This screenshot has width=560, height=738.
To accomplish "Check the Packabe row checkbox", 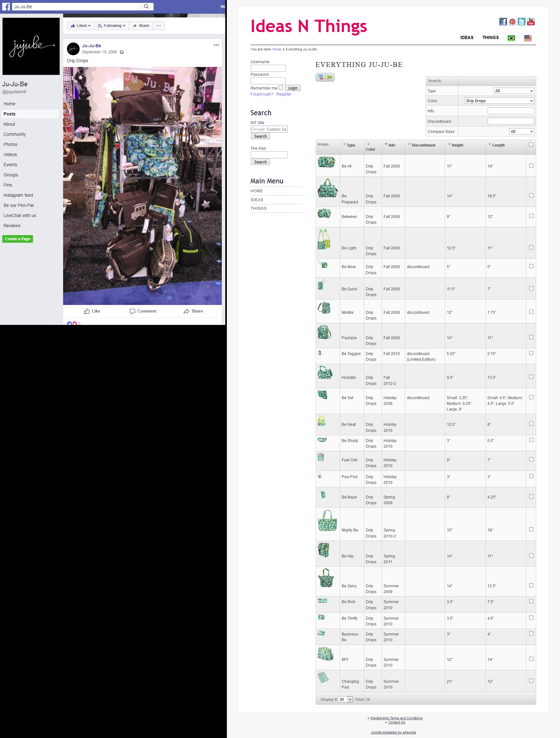I will [531, 337].
